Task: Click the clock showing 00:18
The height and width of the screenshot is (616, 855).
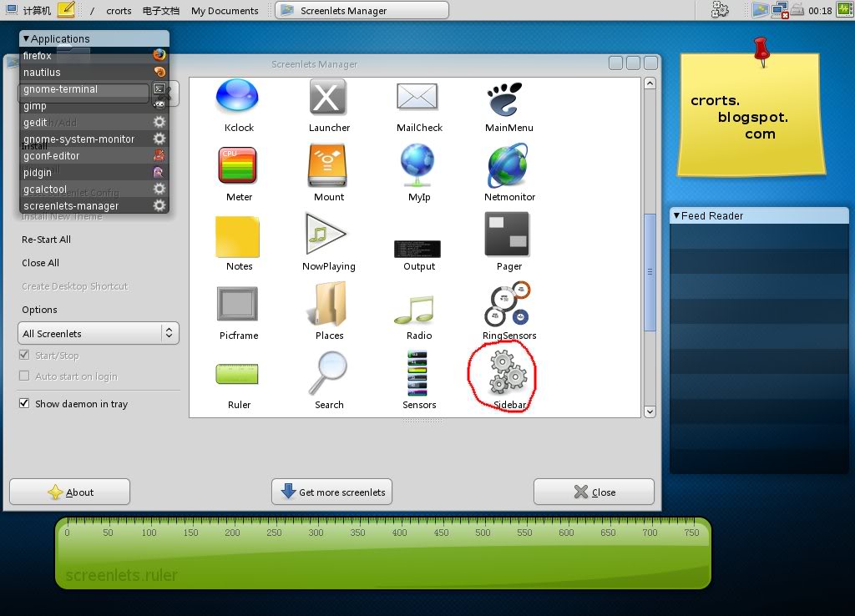Action: point(820,11)
